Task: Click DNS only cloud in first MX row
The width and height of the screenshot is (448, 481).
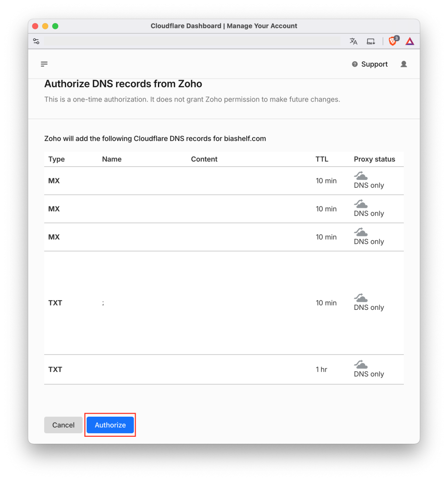Action: tap(361, 176)
